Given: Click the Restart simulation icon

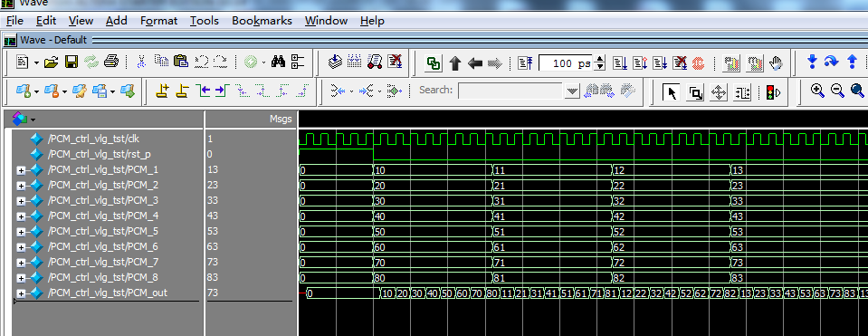Looking at the screenshot, I should (525, 63).
